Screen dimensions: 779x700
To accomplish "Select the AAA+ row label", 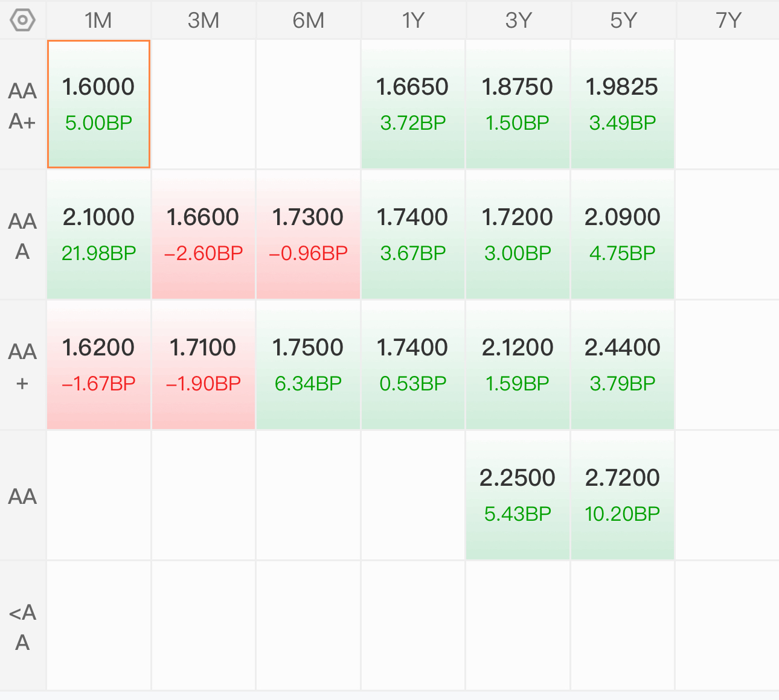I will click(23, 106).
